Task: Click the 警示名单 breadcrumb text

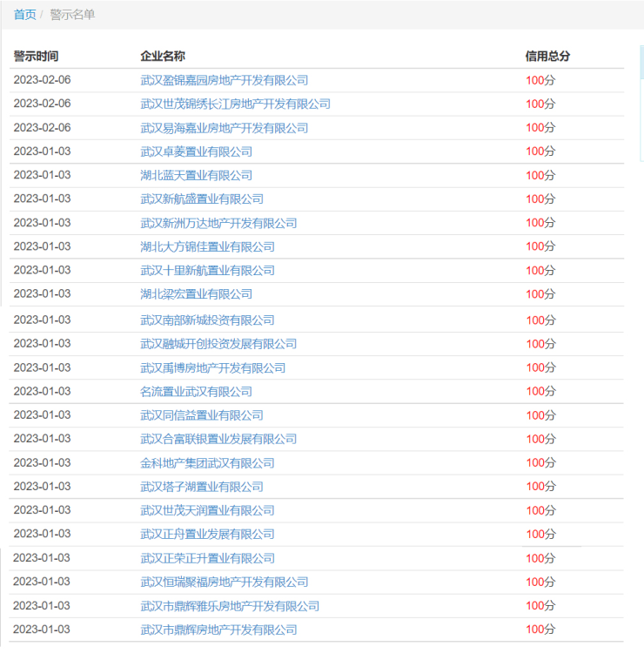Action: point(72,15)
